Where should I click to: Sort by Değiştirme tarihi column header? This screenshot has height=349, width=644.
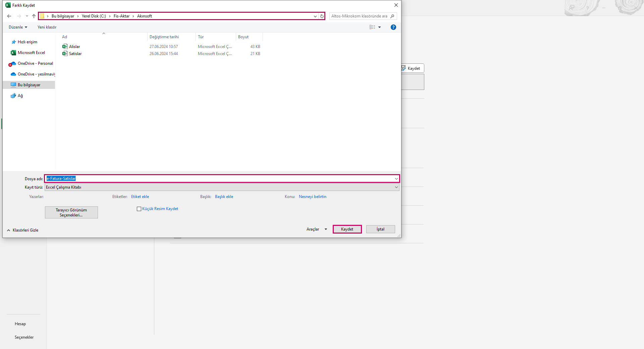point(164,37)
